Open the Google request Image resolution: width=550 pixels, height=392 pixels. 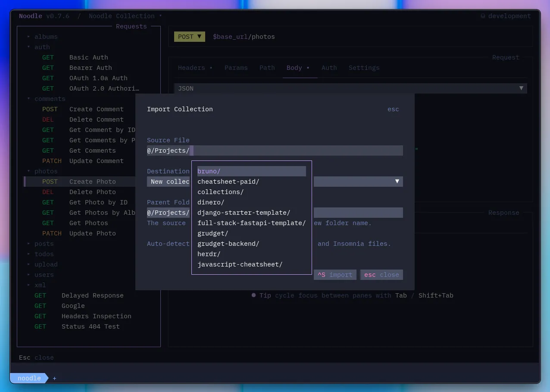(73, 306)
